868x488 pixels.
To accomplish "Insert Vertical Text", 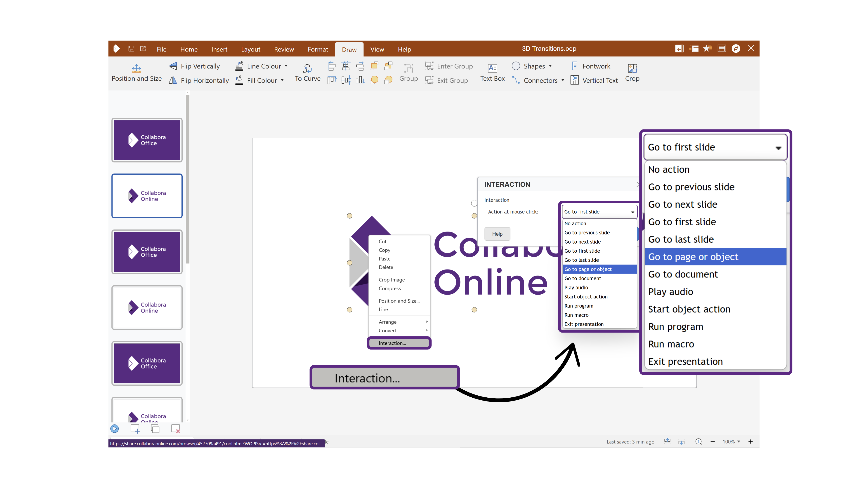I will (x=594, y=80).
